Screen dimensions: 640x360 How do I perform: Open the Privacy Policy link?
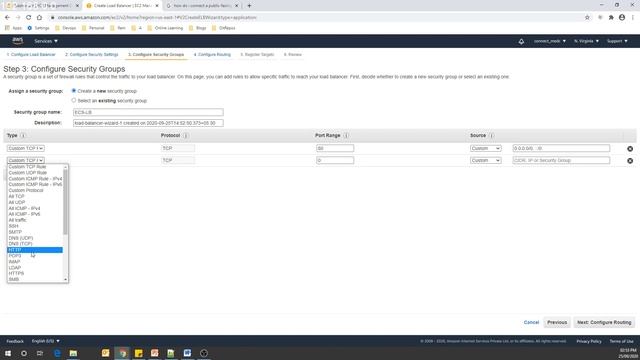(589, 341)
